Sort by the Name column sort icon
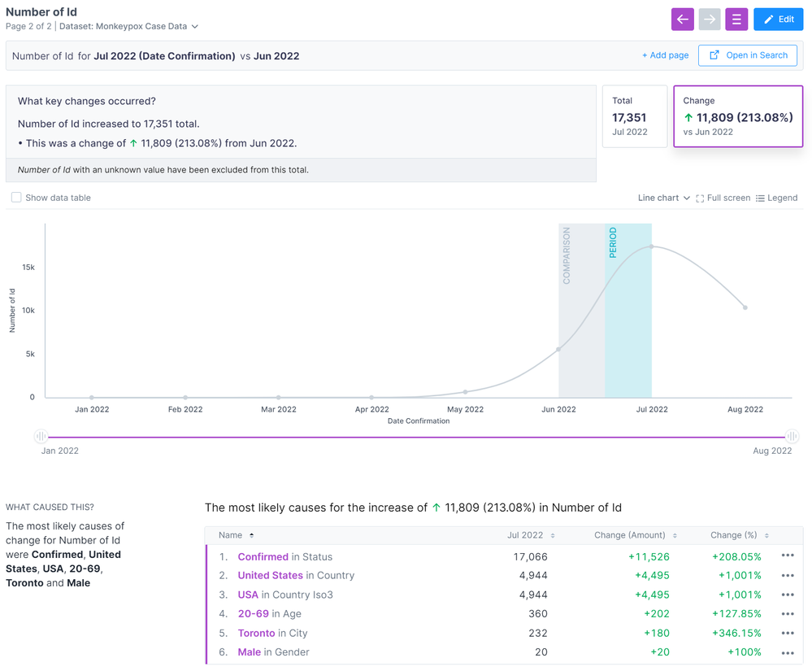Screen dimensions: 812x671 pos(251,535)
